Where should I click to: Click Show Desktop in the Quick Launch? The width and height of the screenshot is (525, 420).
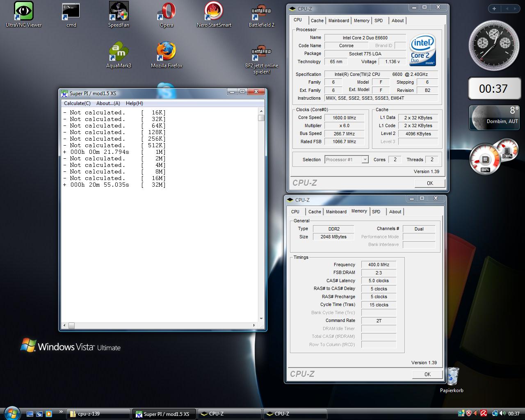click(x=30, y=414)
